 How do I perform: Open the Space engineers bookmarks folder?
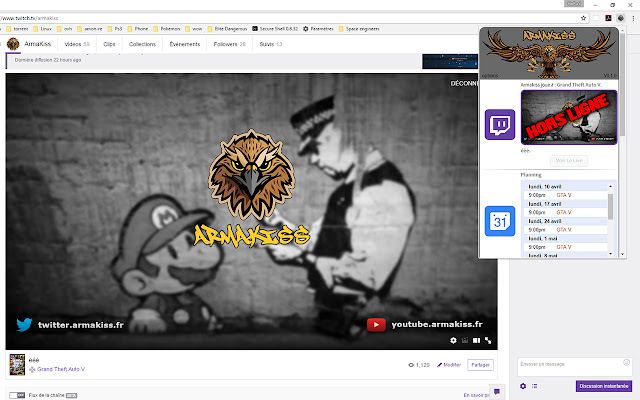coord(359,29)
